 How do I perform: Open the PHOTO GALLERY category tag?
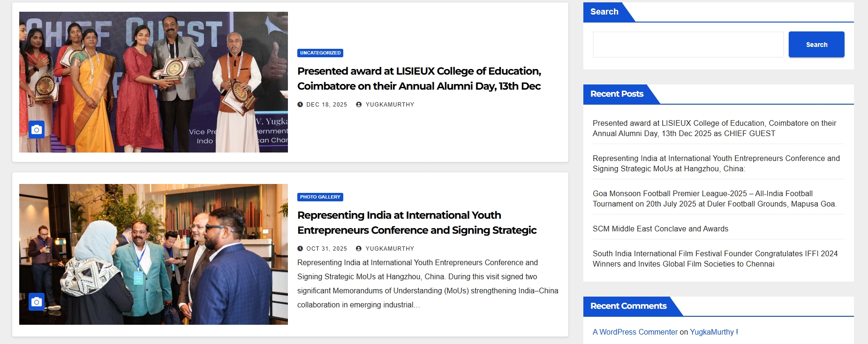[320, 197]
